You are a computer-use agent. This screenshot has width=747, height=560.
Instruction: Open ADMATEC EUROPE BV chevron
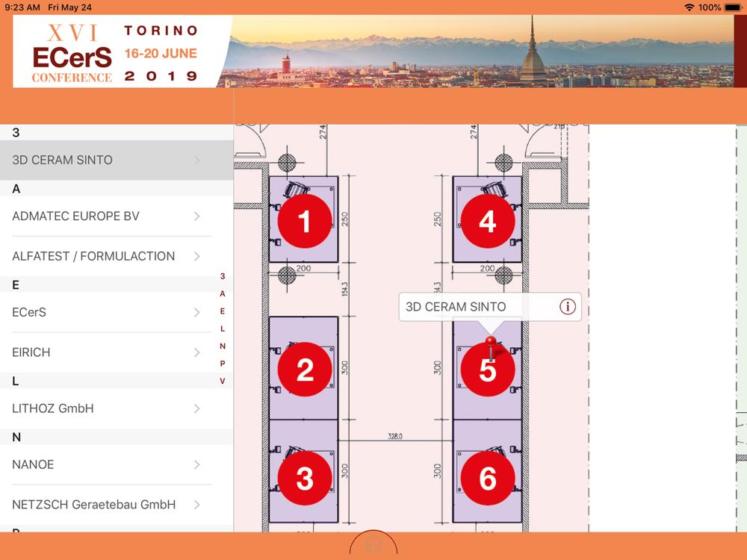(x=196, y=217)
